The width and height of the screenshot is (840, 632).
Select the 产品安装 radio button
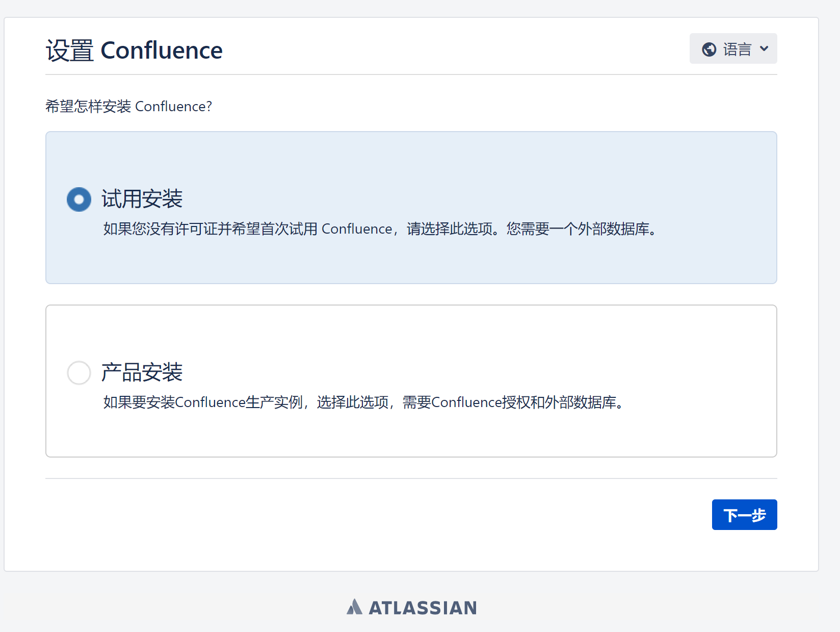pyautogui.click(x=79, y=373)
